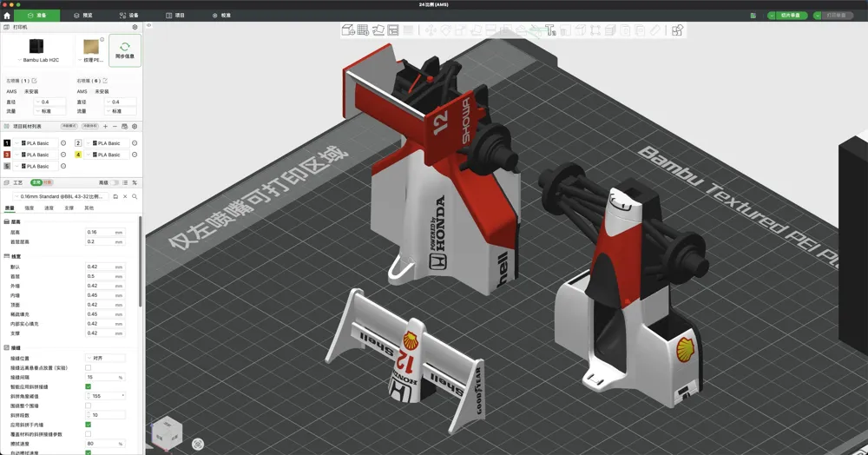Select the Bambu Lab H2C printer thumbnail

pos(36,46)
